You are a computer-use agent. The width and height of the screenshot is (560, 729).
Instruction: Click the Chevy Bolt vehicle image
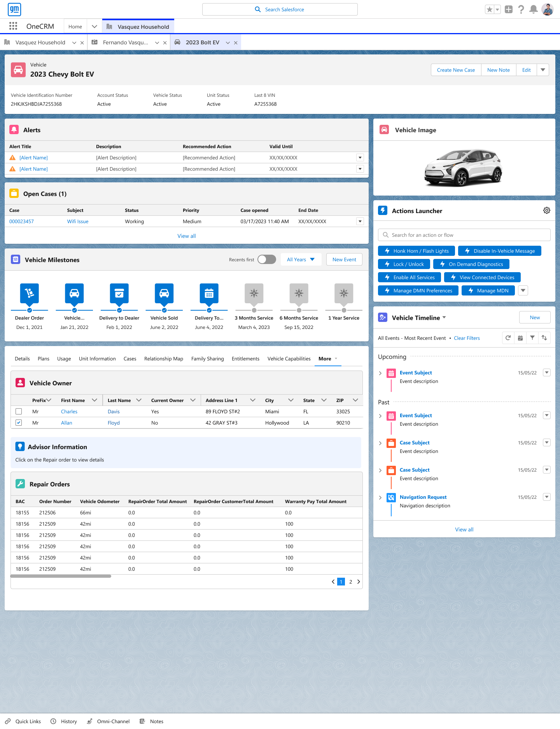point(464,168)
